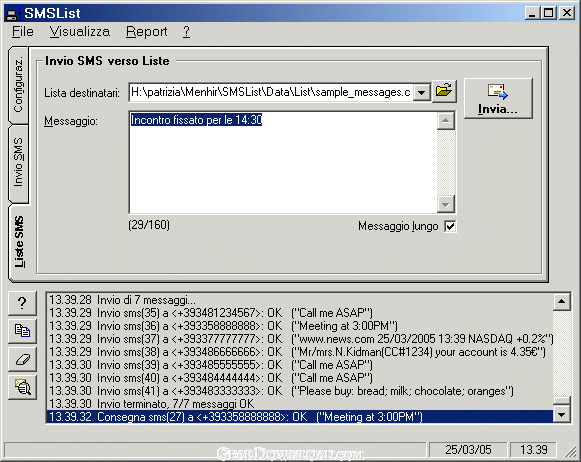
Task: Copy log contents with the copy icon
Action: point(22,331)
